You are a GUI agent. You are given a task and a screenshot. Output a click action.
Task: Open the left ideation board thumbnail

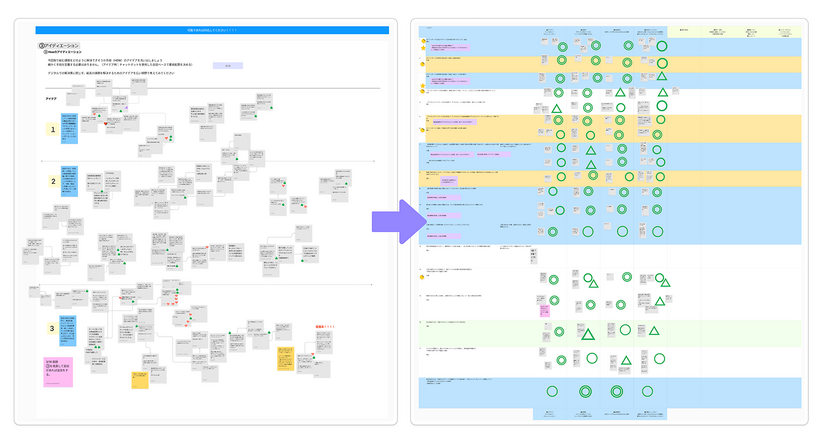(x=207, y=220)
